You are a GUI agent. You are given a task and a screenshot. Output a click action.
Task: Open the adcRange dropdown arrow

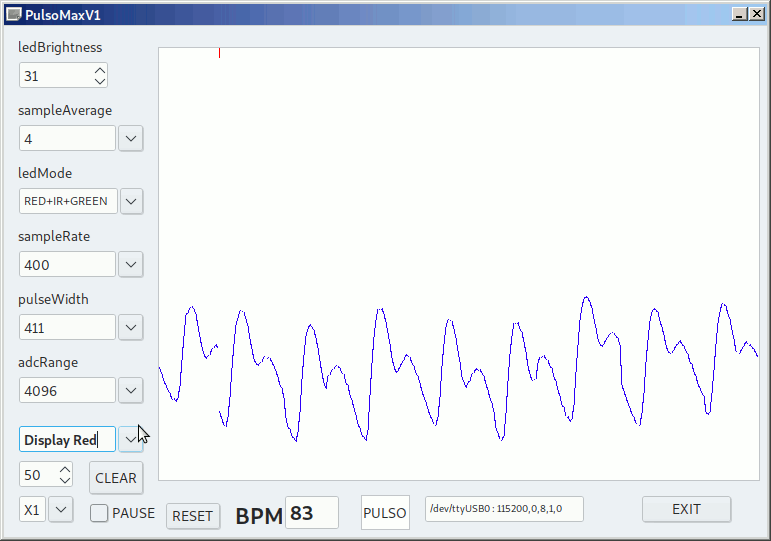pos(131,390)
